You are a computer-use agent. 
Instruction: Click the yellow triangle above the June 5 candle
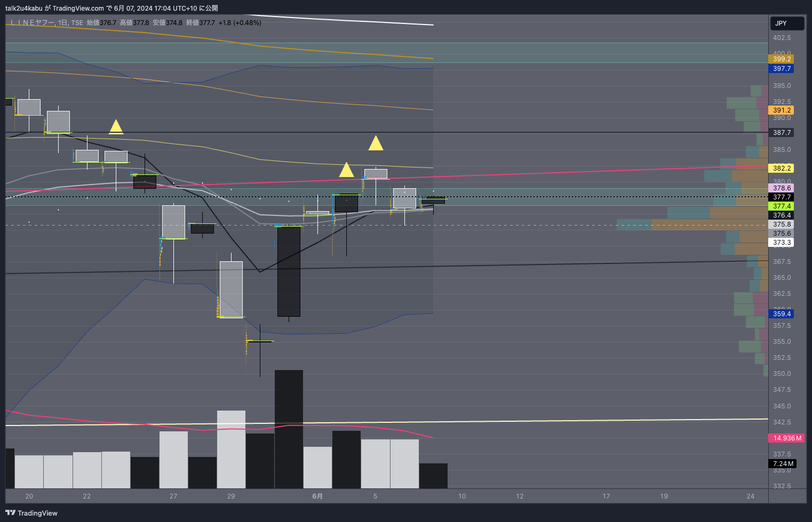pos(376,143)
